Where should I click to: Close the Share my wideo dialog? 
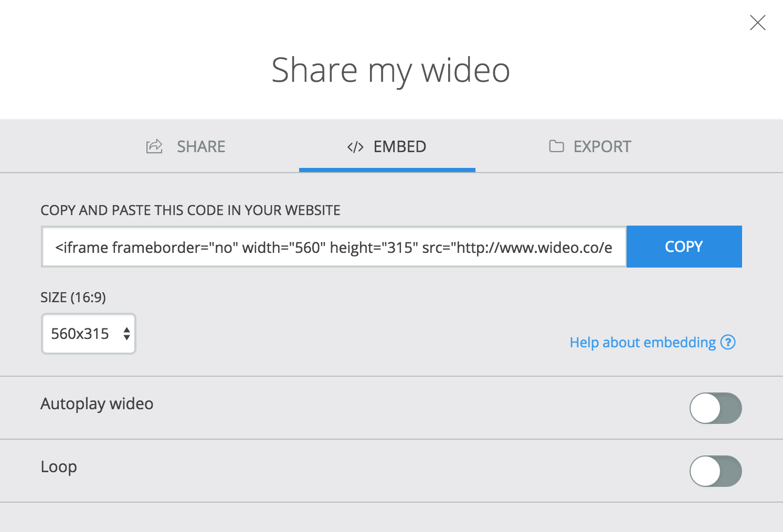coord(757,23)
